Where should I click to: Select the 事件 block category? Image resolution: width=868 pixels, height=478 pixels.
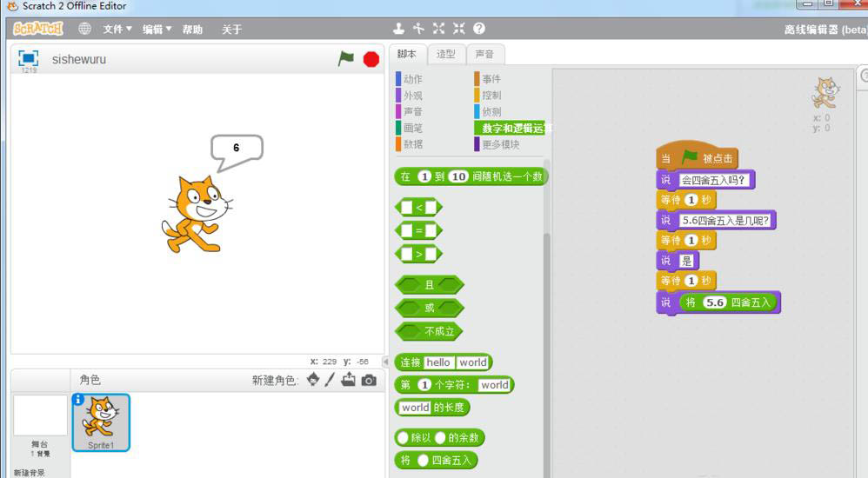coord(488,79)
